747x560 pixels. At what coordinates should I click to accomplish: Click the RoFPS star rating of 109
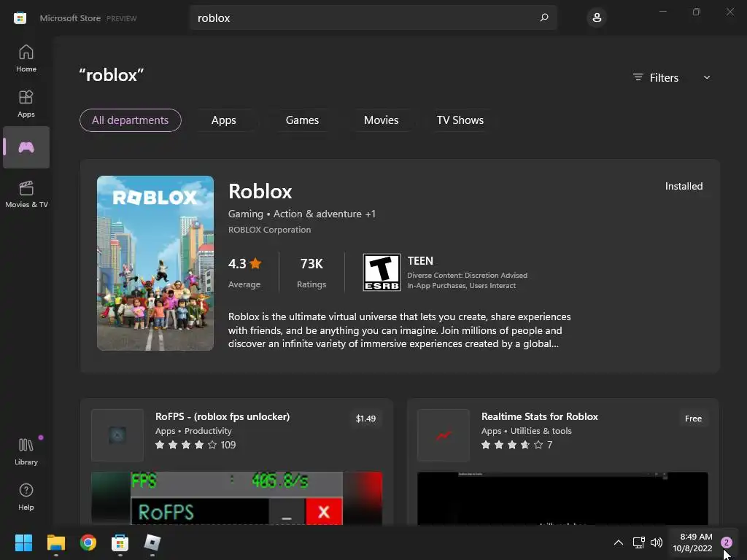[x=196, y=445]
